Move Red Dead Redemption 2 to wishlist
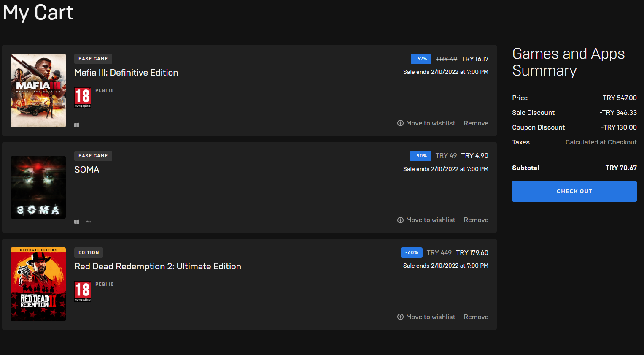This screenshot has width=644, height=355. 431,317
